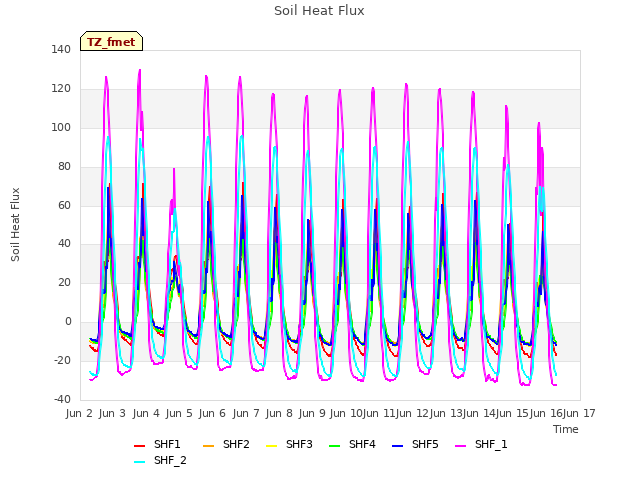Click the Jun 9 x-axis tick label
This screenshot has width=640, height=480.
(x=312, y=413)
